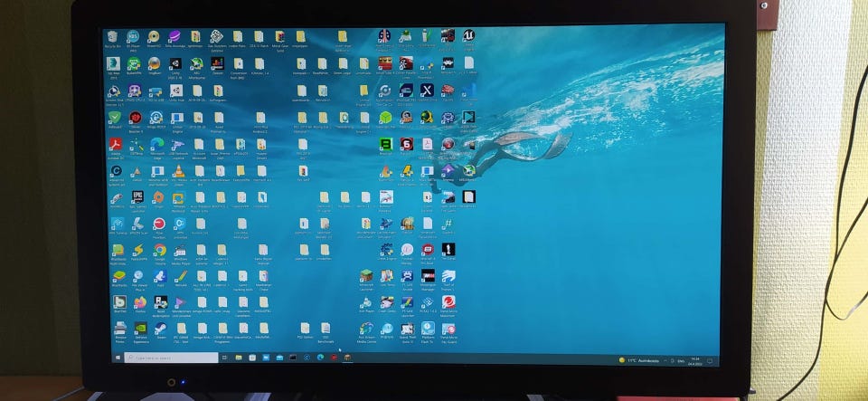Launch the Steam desktop shortcut
This screenshot has height=401, width=868.
tap(161, 329)
